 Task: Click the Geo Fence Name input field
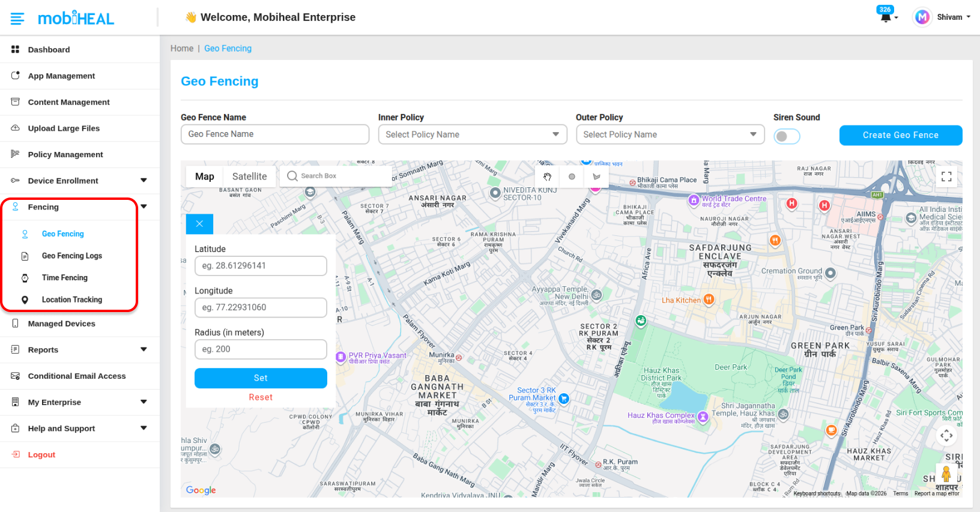pyautogui.click(x=275, y=134)
